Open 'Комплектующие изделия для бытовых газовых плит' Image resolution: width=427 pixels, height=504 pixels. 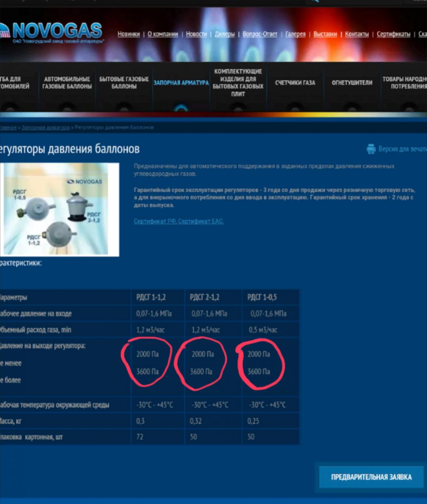(x=238, y=83)
